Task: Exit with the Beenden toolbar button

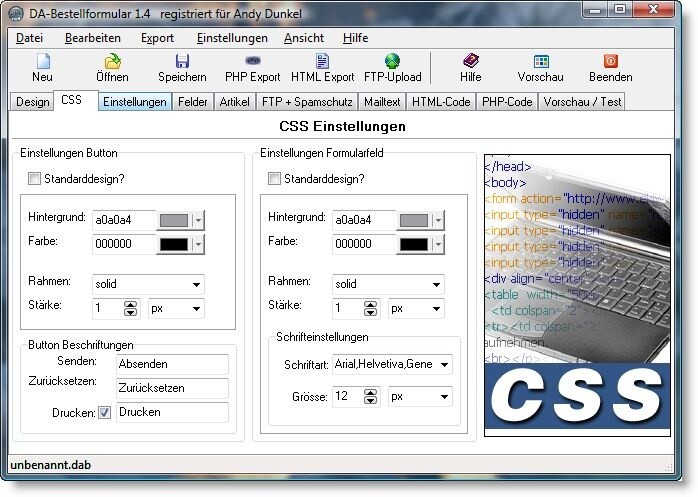Action: tap(611, 68)
